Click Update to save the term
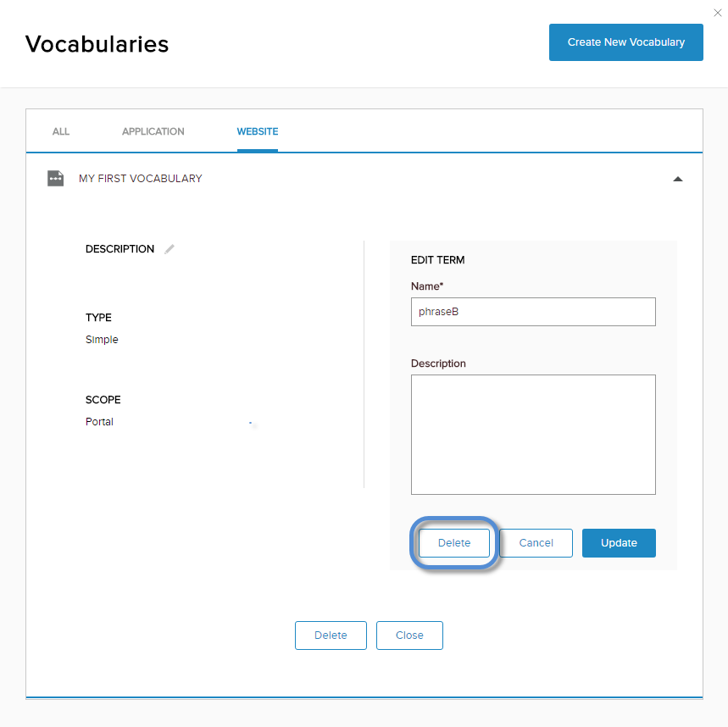The width and height of the screenshot is (728, 727). [x=619, y=542]
